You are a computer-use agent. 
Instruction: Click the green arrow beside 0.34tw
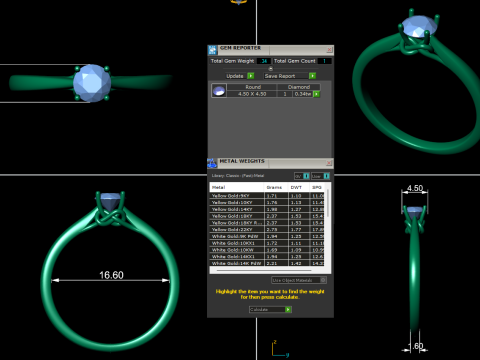click(316, 94)
